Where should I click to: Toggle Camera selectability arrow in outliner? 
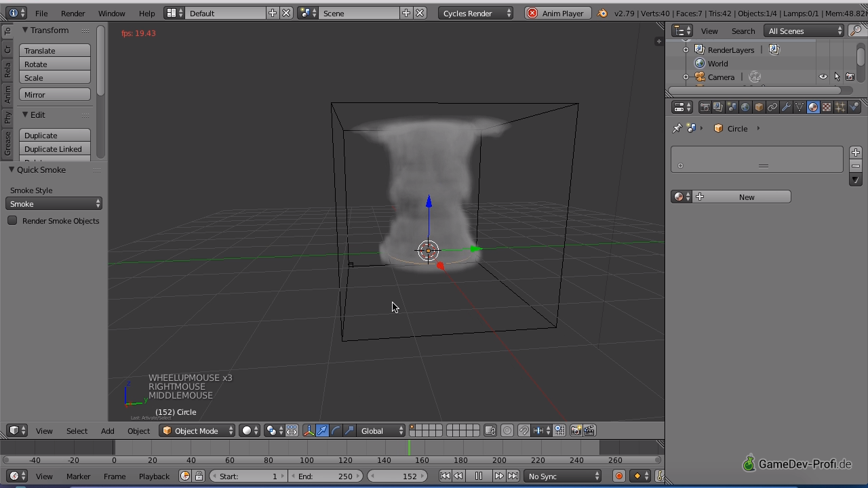(837, 77)
